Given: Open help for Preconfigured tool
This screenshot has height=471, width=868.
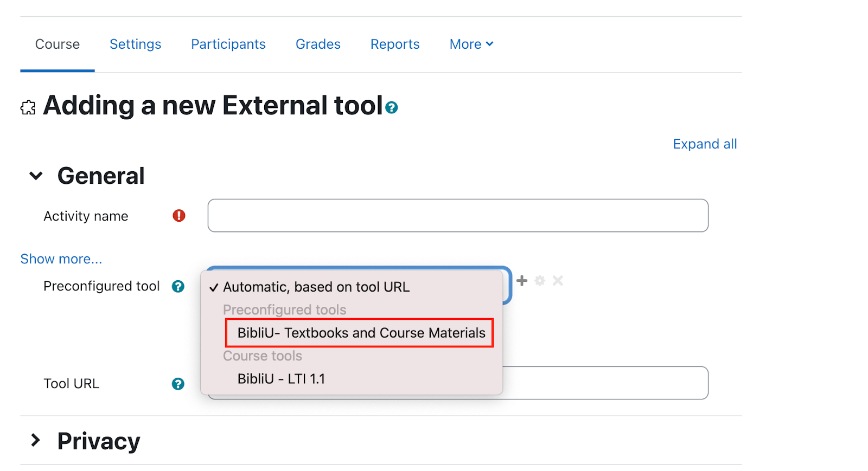Looking at the screenshot, I should pos(178,286).
